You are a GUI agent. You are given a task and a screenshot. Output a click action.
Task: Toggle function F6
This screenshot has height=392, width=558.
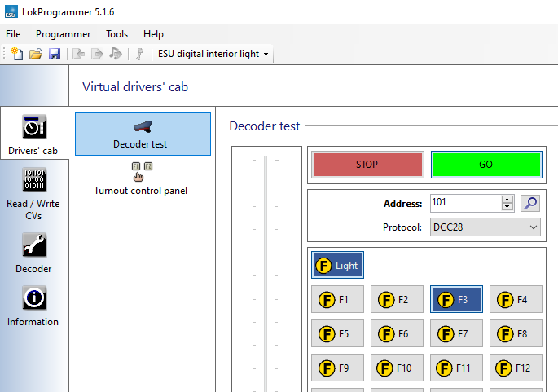point(397,333)
